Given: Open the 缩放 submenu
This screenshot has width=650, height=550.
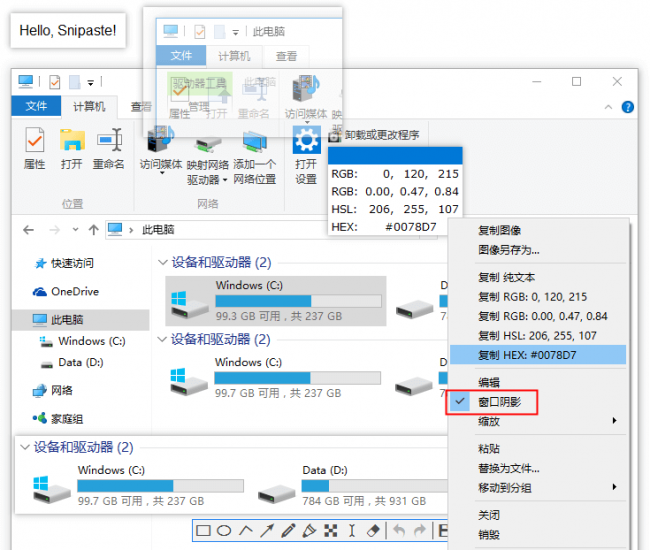Looking at the screenshot, I should point(538,421).
